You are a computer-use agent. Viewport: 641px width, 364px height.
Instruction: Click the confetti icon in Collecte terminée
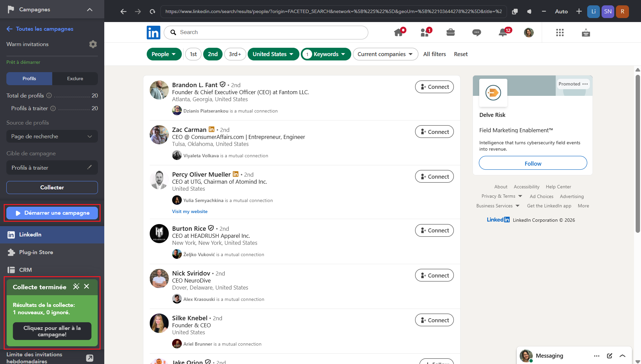(x=76, y=287)
